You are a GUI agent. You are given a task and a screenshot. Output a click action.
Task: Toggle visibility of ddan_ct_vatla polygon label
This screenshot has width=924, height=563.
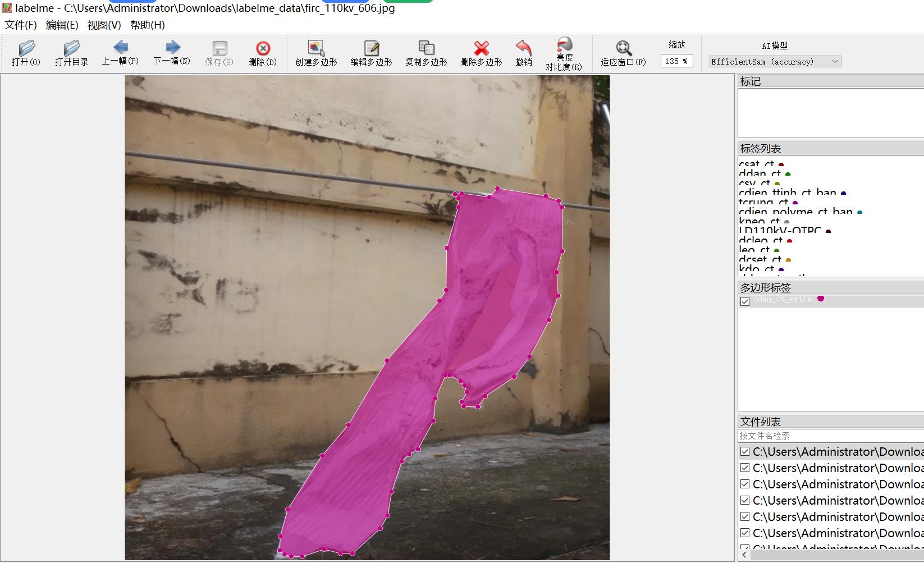click(745, 301)
